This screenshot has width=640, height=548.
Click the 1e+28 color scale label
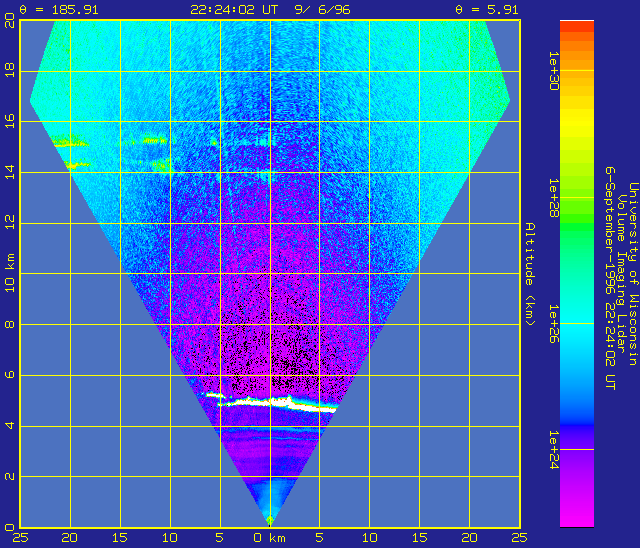[x=554, y=197]
